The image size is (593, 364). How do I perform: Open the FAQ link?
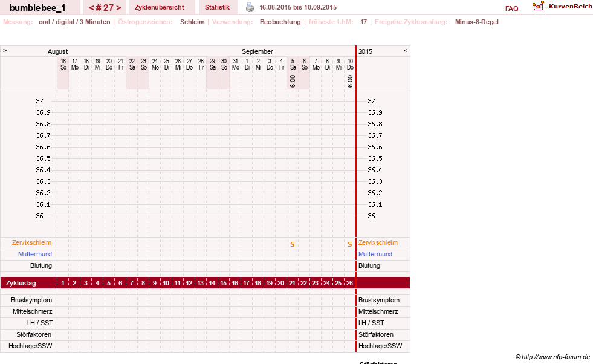click(511, 8)
